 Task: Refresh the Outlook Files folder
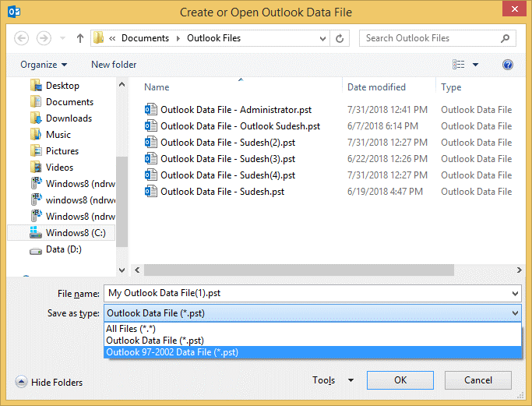tap(340, 38)
